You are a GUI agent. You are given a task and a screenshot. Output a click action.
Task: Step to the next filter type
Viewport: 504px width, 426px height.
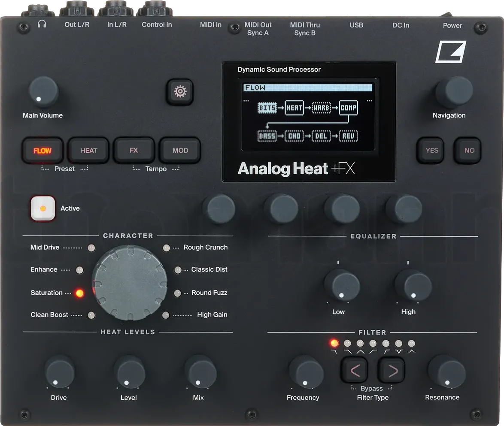pos(391,370)
